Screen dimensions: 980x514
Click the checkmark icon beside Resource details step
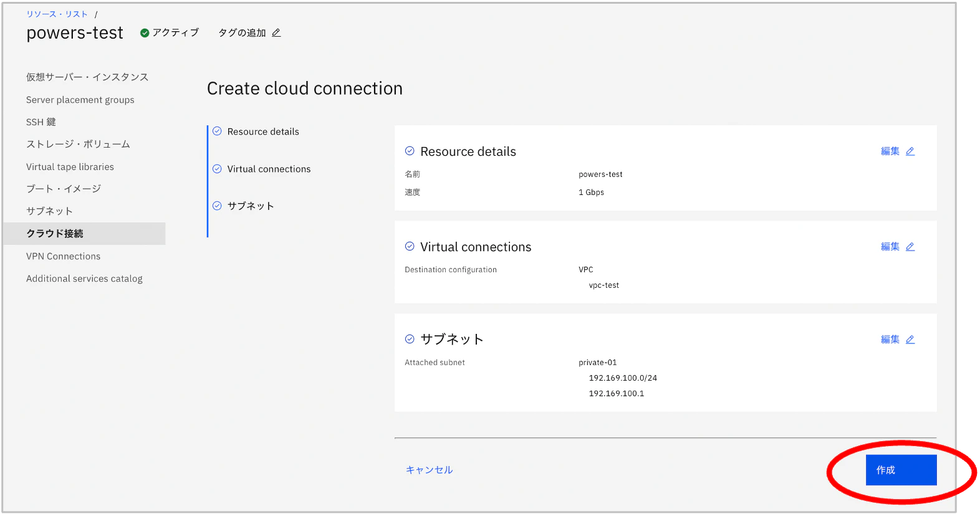(x=217, y=131)
